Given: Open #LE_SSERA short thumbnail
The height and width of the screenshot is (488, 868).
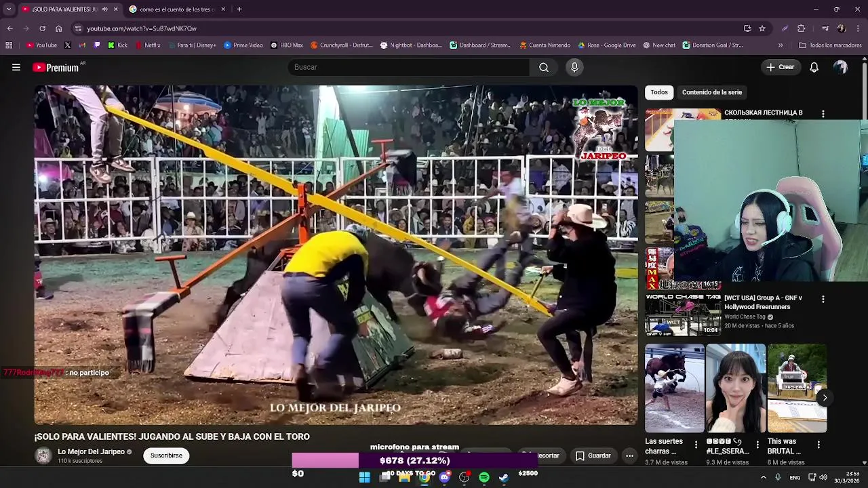Looking at the screenshot, I should tap(736, 388).
